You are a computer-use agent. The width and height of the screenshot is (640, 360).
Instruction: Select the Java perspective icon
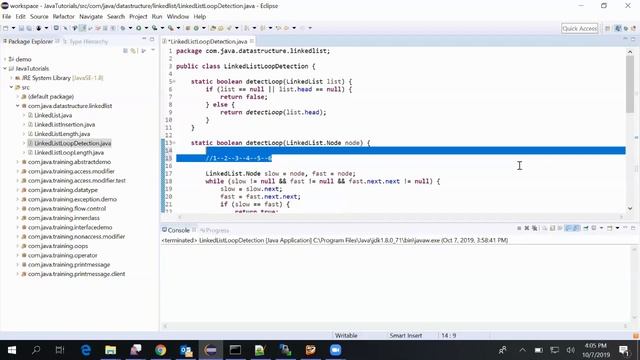618,28
